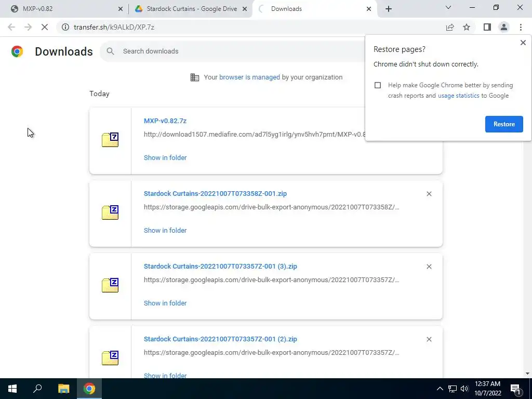The height and width of the screenshot is (399, 532).
Task: Open Stardock Curtains 073357Z-001 (3).zip link
Action: [220, 267]
